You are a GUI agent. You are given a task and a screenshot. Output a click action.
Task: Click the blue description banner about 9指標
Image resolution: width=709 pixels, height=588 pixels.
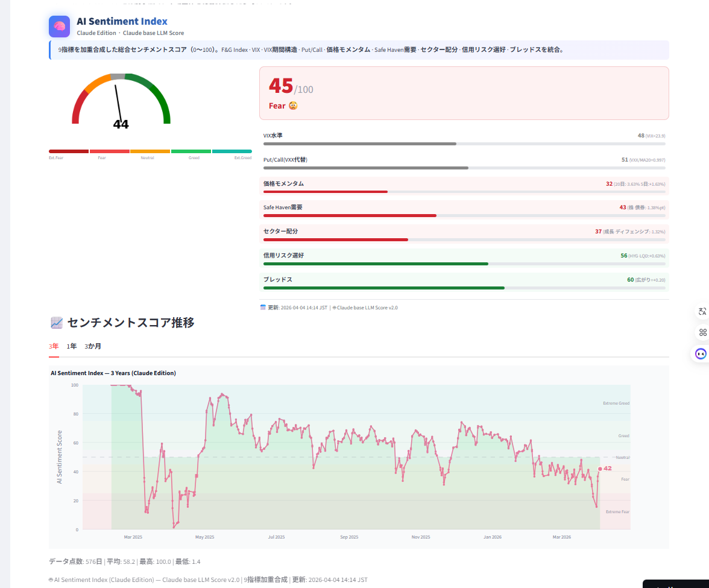[359, 49]
